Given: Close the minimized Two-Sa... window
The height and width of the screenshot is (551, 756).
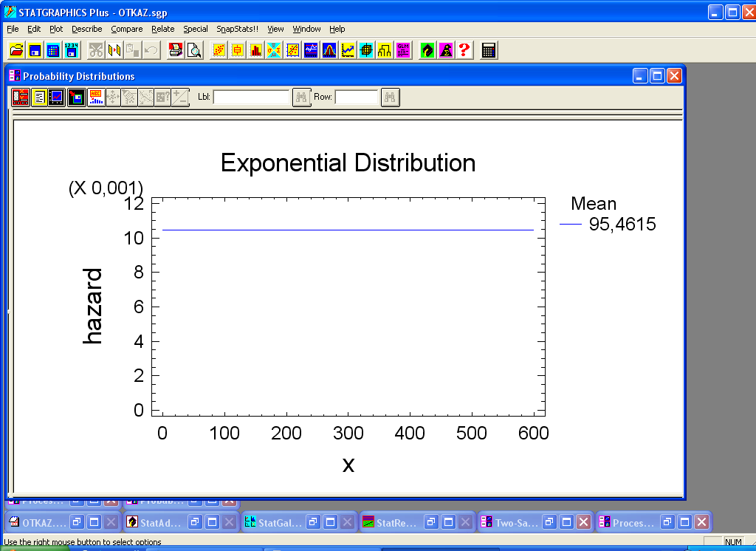Looking at the screenshot, I should (583, 522).
